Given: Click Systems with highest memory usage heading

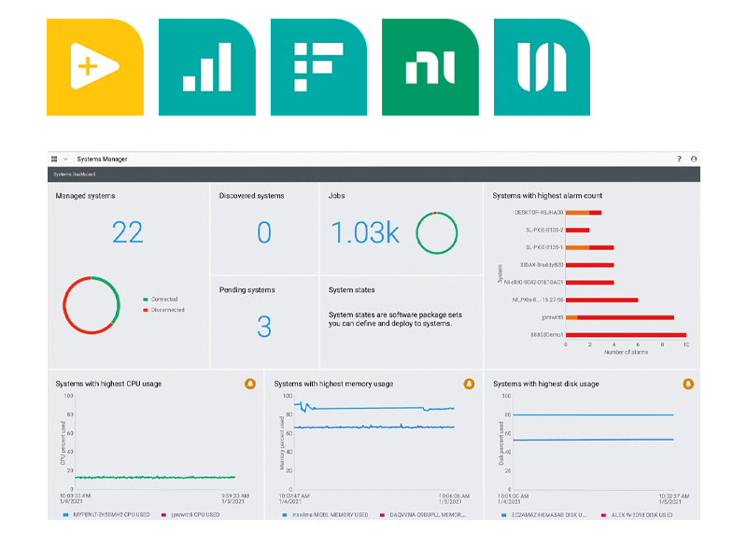Looking at the screenshot, I should point(333,384).
